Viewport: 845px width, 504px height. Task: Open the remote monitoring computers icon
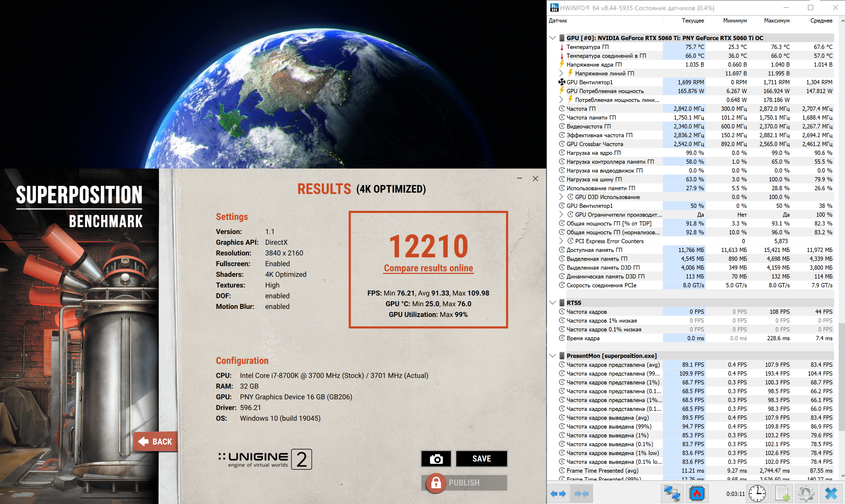click(x=671, y=494)
